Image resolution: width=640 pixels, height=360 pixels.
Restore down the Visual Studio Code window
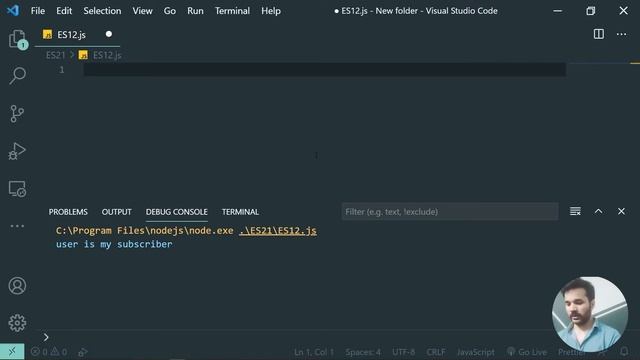590,11
